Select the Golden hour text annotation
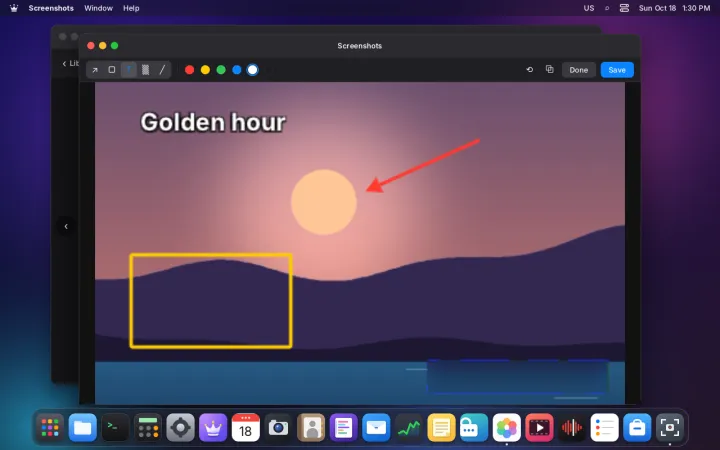720x450 pixels. (213, 123)
